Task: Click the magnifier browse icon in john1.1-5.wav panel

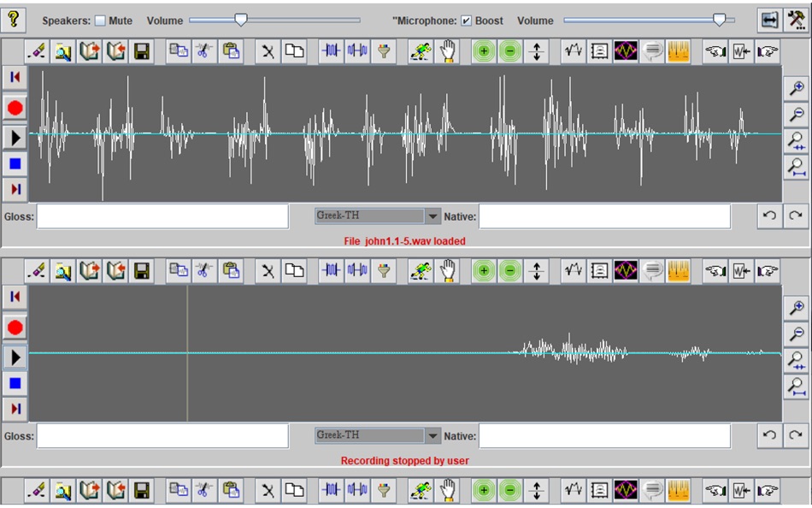Action: click(63, 51)
